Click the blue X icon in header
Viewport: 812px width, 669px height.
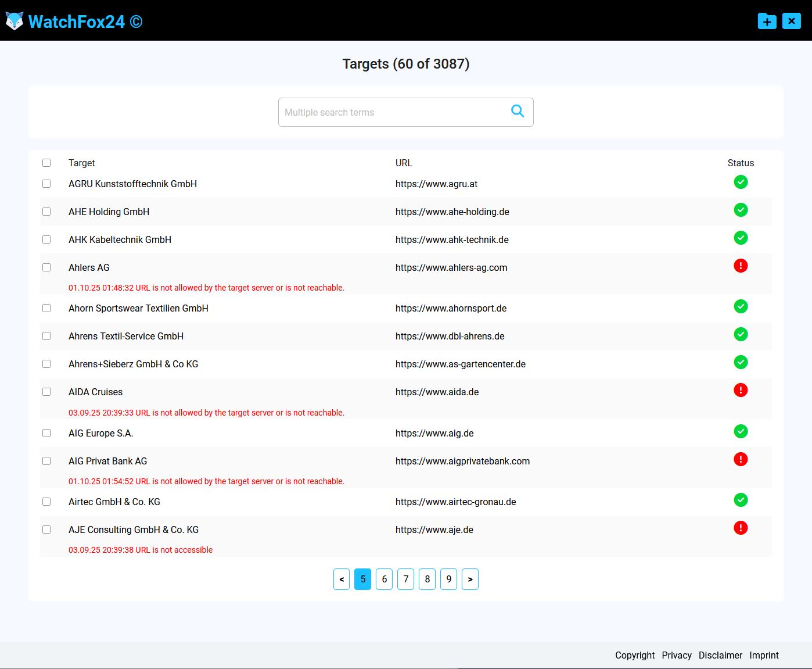[791, 22]
